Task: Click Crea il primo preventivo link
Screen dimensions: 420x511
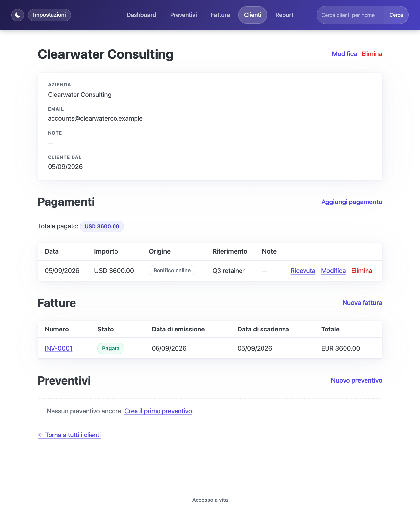Action: pyautogui.click(x=158, y=411)
